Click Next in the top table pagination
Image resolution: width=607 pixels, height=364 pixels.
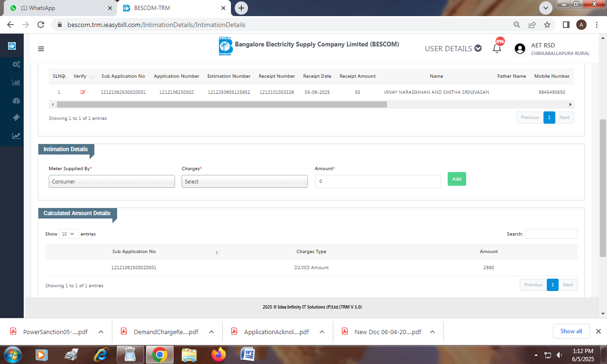[x=564, y=118]
